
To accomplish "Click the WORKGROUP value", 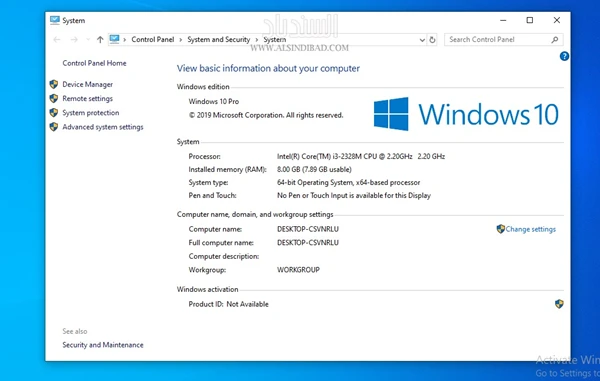I will [298, 270].
